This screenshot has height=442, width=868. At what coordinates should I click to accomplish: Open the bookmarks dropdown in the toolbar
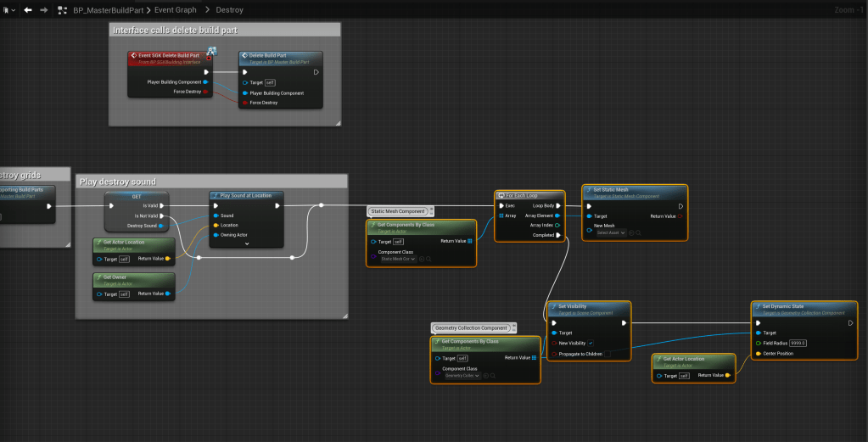(x=8, y=10)
